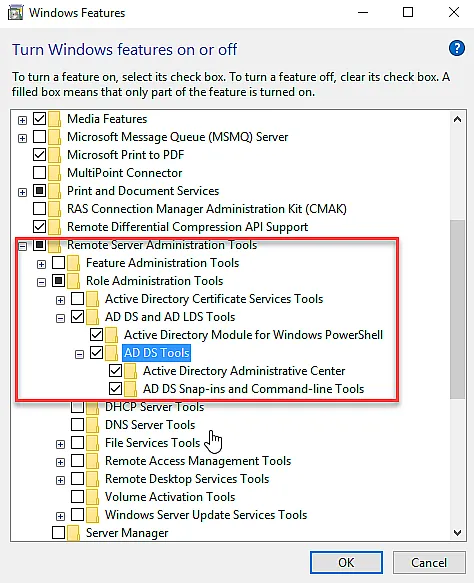Maximize the Windows Features window

click(x=408, y=13)
